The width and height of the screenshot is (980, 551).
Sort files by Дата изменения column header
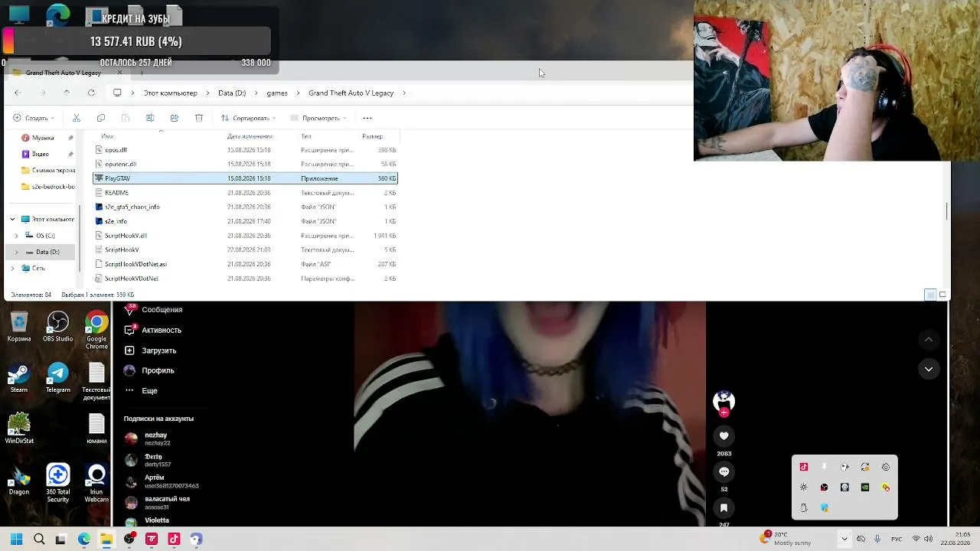250,136
